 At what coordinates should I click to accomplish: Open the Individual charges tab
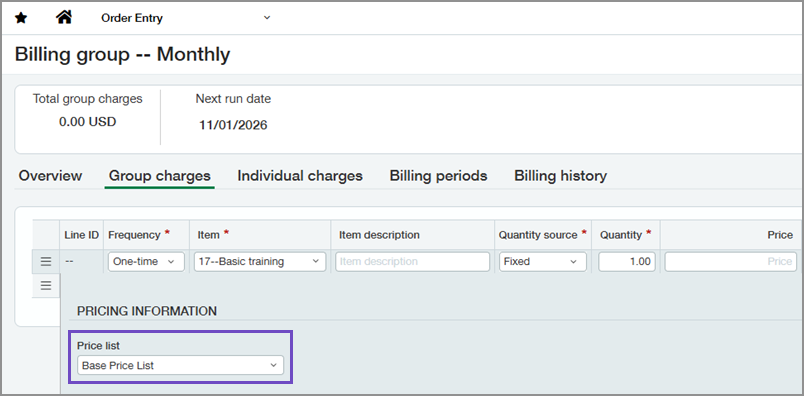tap(300, 176)
